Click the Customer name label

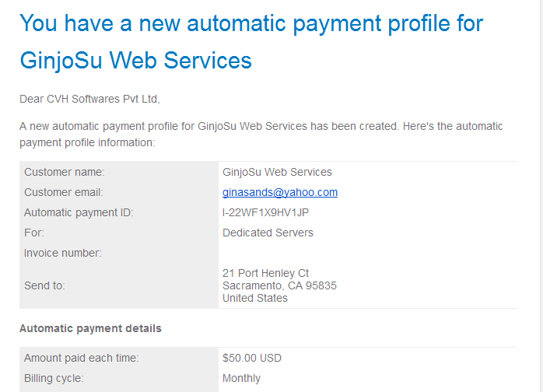click(65, 172)
